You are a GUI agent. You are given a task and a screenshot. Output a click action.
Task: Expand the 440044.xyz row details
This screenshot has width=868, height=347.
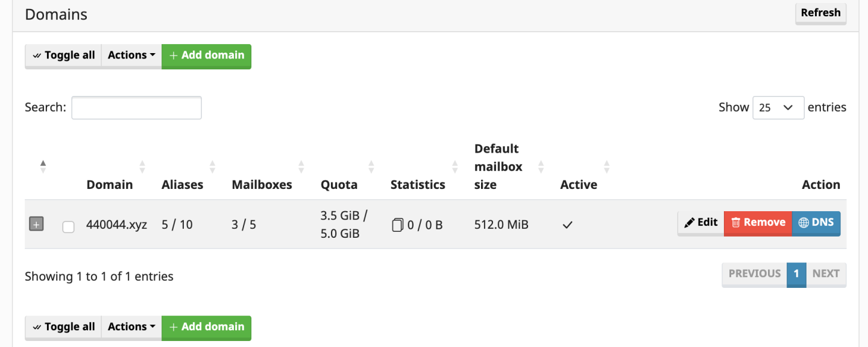point(36,224)
